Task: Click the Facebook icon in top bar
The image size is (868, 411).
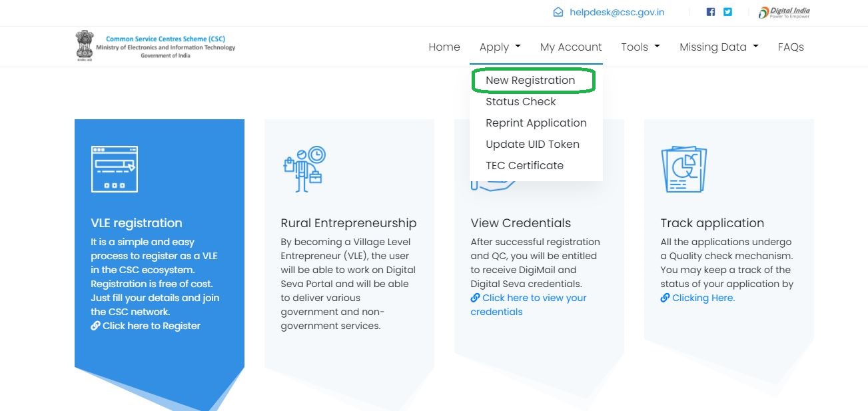Action: point(711,12)
